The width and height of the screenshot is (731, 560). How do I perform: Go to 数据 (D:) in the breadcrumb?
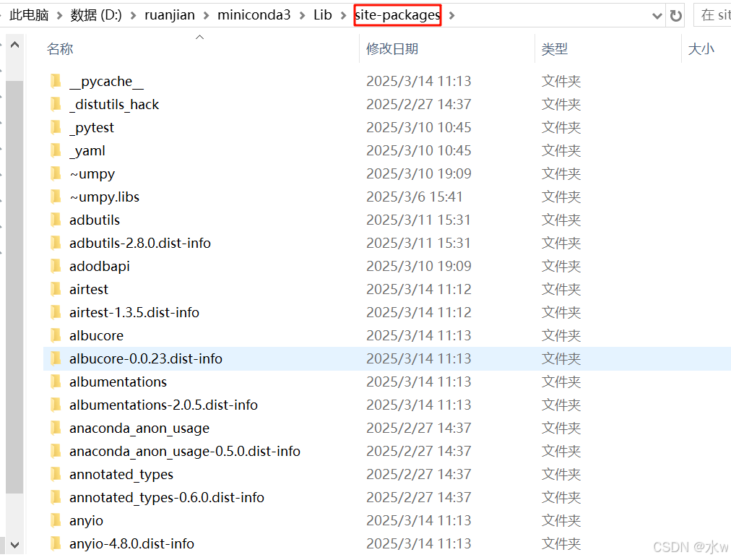pos(96,15)
